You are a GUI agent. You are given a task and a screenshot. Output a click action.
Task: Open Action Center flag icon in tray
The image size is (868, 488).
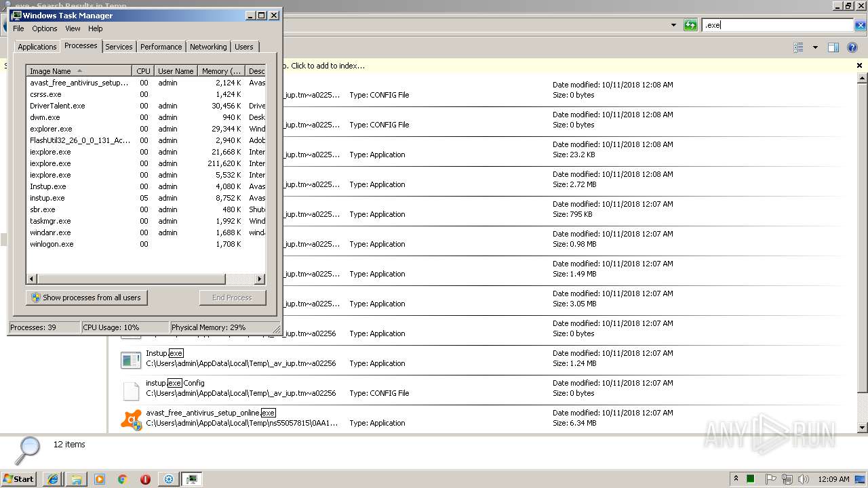(771, 479)
